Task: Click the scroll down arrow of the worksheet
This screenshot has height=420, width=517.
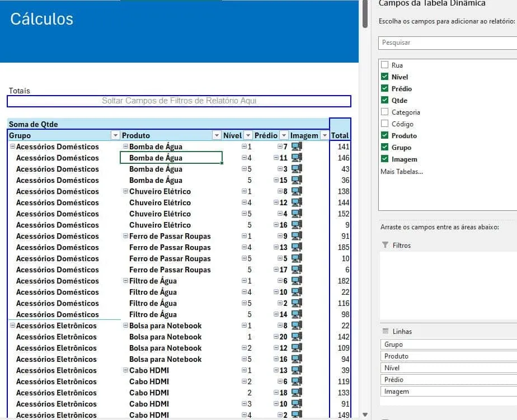Action: (x=365, y=415)
